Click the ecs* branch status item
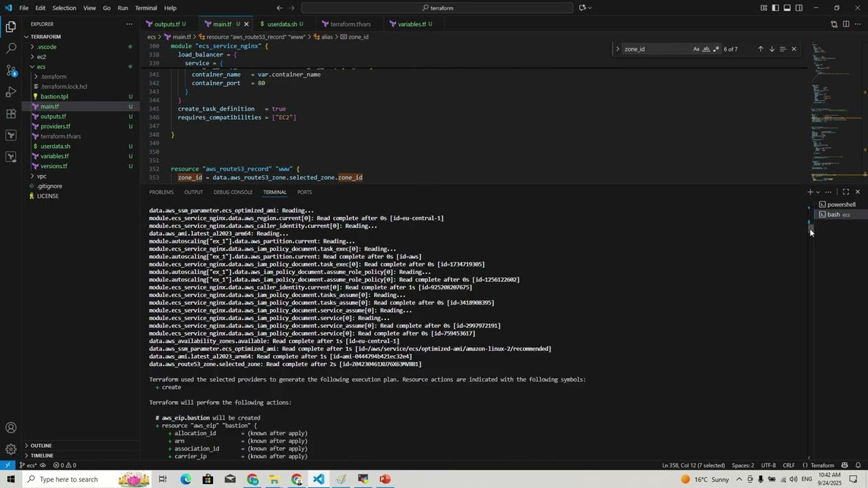The width and height of the screenshot is (868, 488). coord(28,466)
